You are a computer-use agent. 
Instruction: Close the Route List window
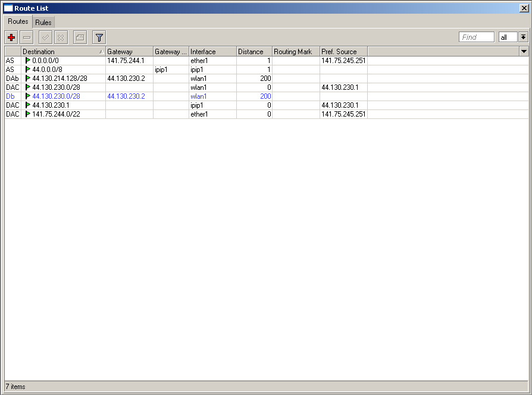pos(524,8)
